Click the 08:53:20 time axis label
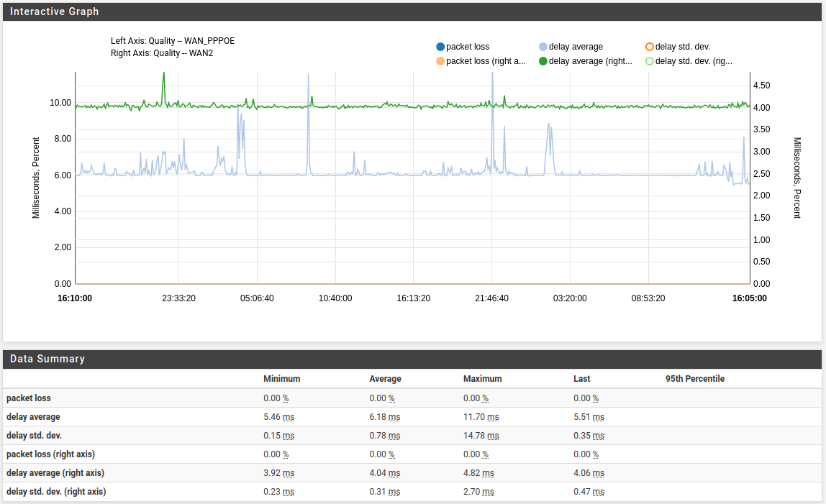This screenshot has width=826, height=504. [x=648, y=298]
